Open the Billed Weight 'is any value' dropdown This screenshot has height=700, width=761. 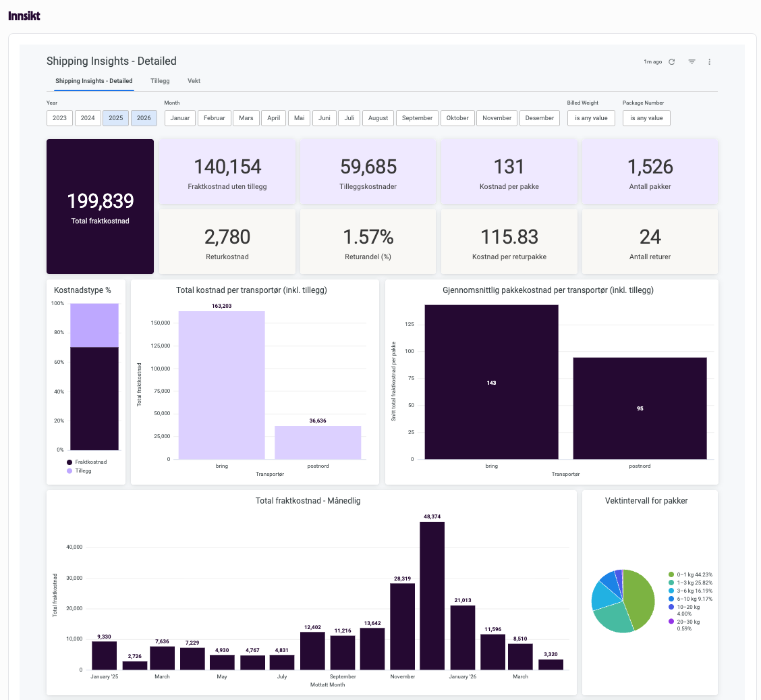pos(591,117)
